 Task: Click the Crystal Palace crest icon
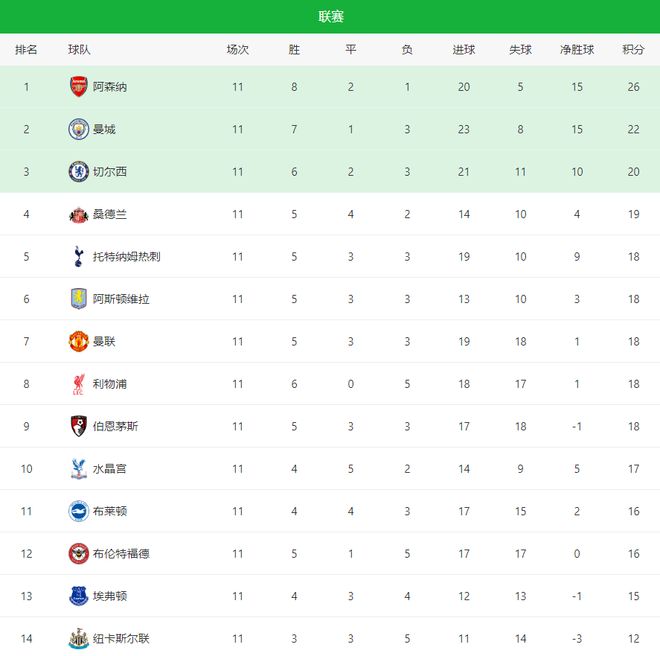tap(78, 469)
